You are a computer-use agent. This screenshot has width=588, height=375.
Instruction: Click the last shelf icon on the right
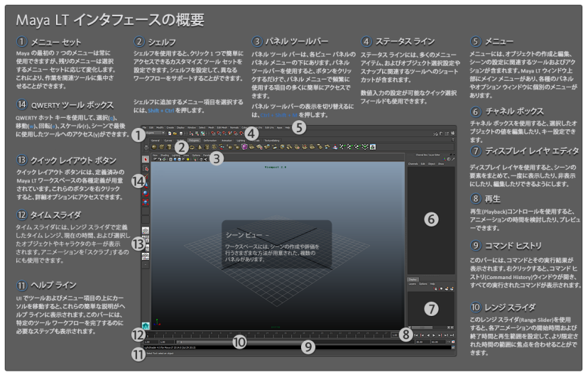pos(373,147)
